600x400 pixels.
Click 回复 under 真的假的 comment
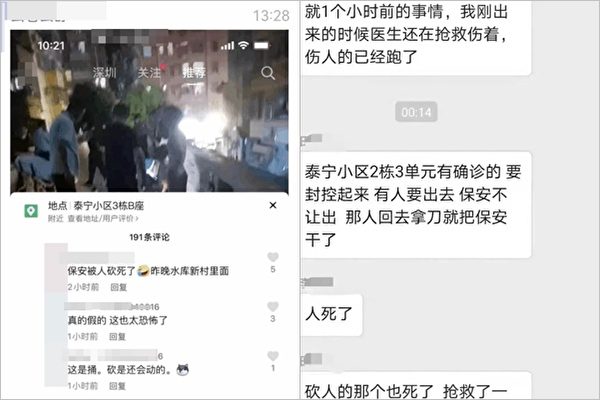coord(117,336)
